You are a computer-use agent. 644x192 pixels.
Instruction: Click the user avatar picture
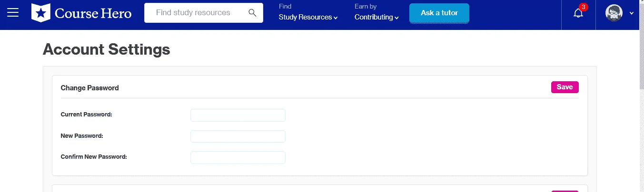click(614, 13)
